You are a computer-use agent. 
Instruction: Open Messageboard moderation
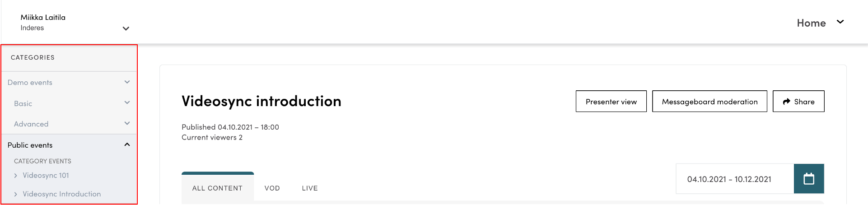pyautogui.click(x=709, y=102)
